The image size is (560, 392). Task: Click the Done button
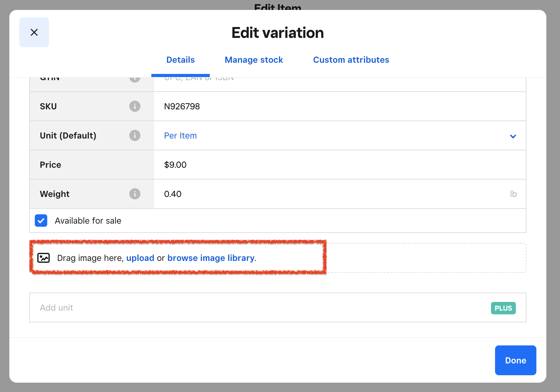point(516,360)
